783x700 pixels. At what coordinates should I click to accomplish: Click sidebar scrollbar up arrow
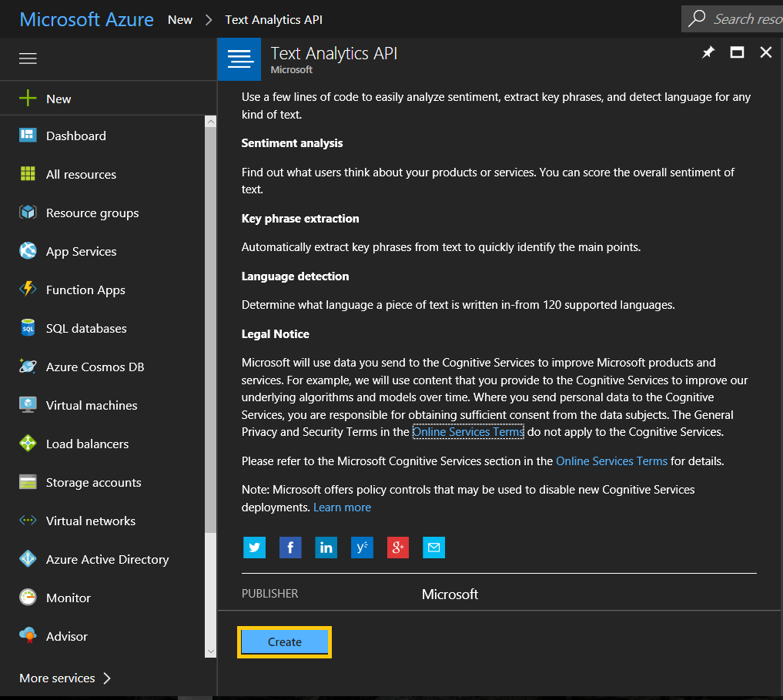click(211, 122)
